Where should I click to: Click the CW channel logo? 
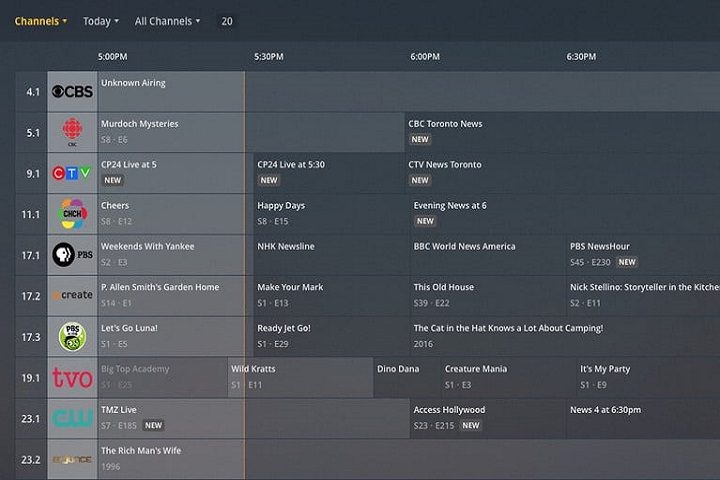tap(72, 419)
